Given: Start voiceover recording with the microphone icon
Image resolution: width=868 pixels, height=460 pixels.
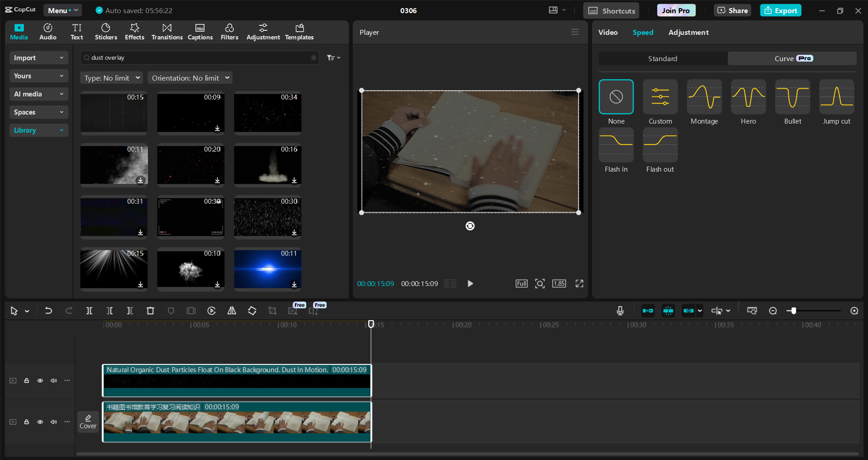Looking at the screenshot, I should [x=620, y=311].
